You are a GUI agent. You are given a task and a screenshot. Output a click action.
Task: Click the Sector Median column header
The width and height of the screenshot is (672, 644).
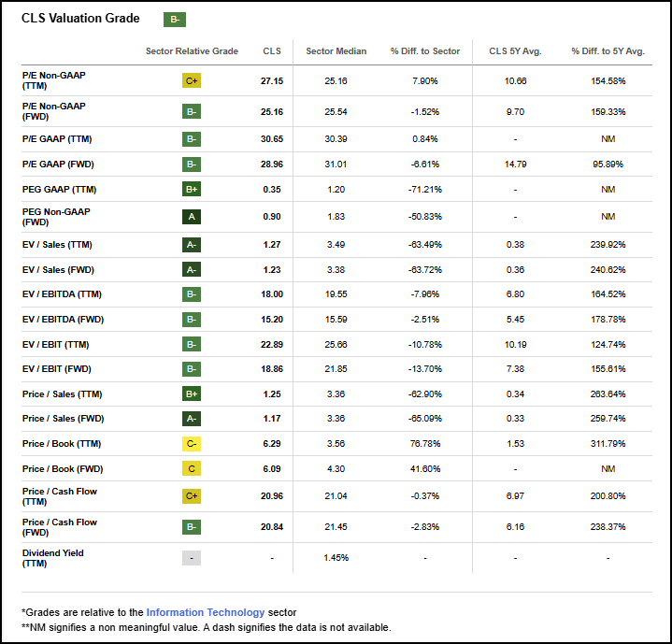[x=336, y=51]
